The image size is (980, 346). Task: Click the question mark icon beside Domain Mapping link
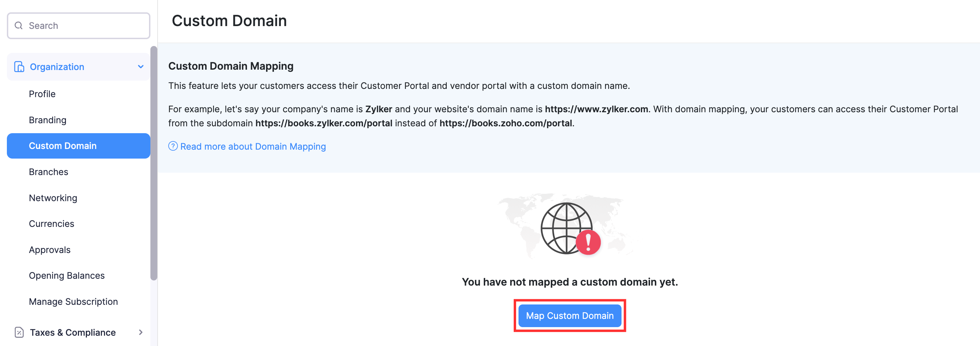click(x=173, y=146)
